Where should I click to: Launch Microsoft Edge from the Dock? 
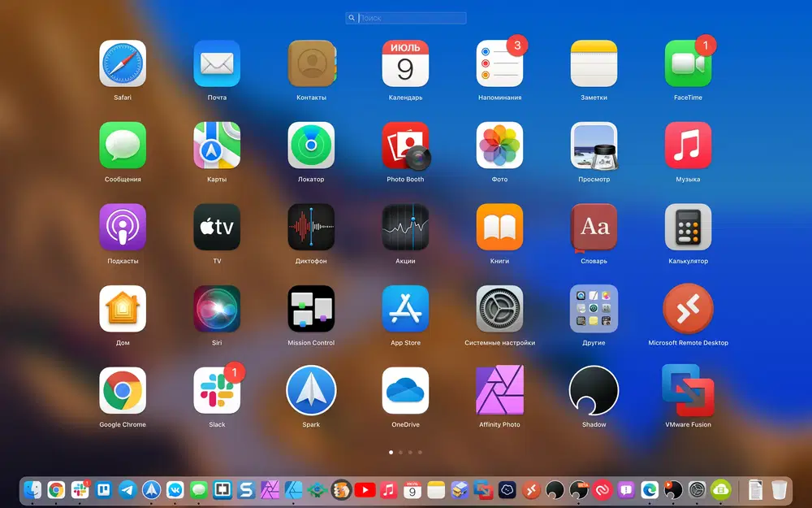point(650,490)
